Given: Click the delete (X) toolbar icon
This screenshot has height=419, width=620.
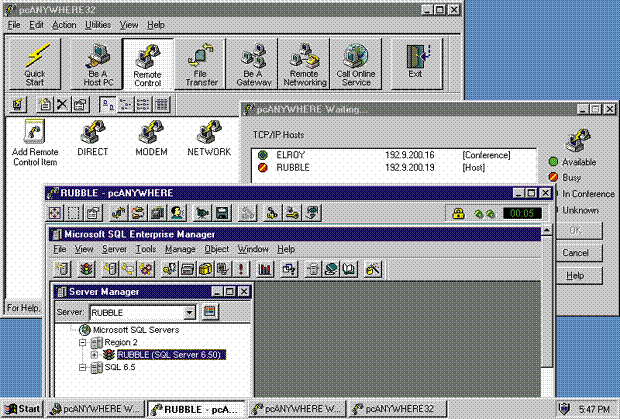Looking at the screenshot, I should click(x=62, y=104).
